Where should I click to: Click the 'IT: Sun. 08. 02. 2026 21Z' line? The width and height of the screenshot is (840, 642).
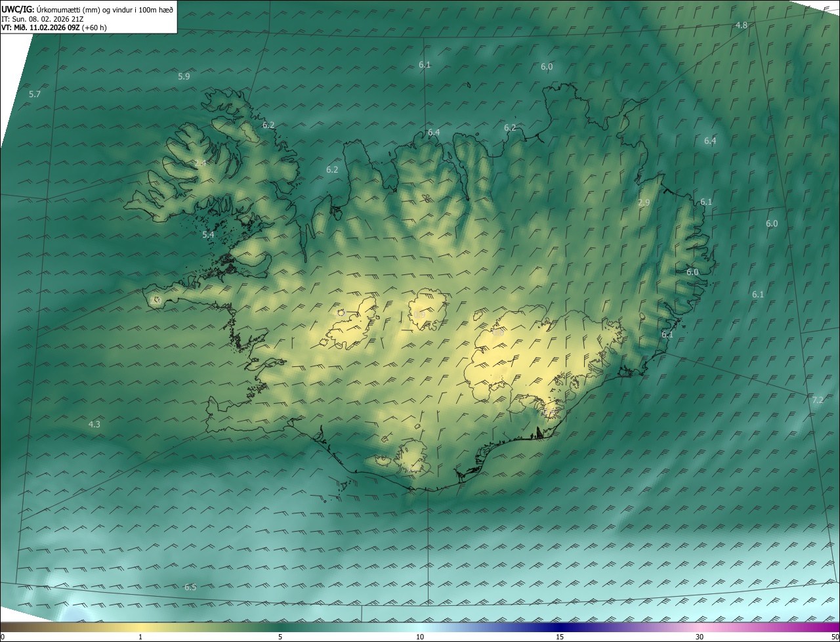tap(41, 19)
